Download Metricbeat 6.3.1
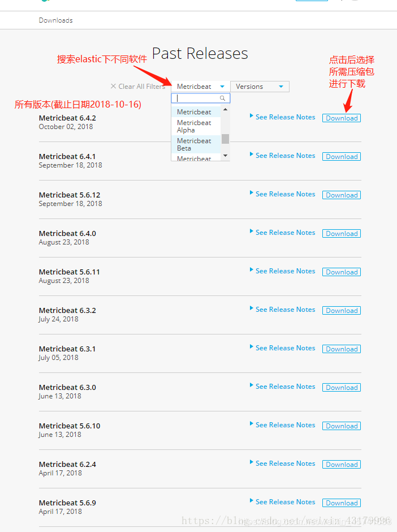The width and height of the screenshot is (397, 532). coord(342,349)
